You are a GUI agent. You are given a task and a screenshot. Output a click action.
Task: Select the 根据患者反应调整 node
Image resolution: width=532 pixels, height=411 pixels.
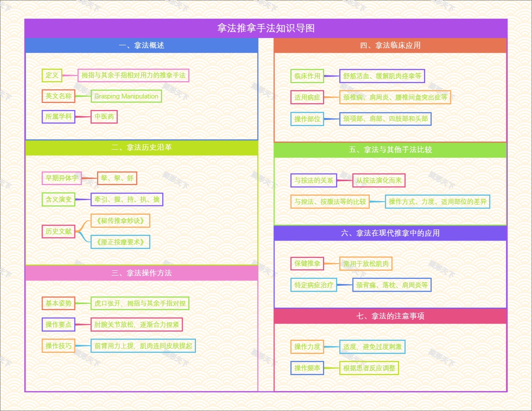pyautogui.click(x=369, y=368)
